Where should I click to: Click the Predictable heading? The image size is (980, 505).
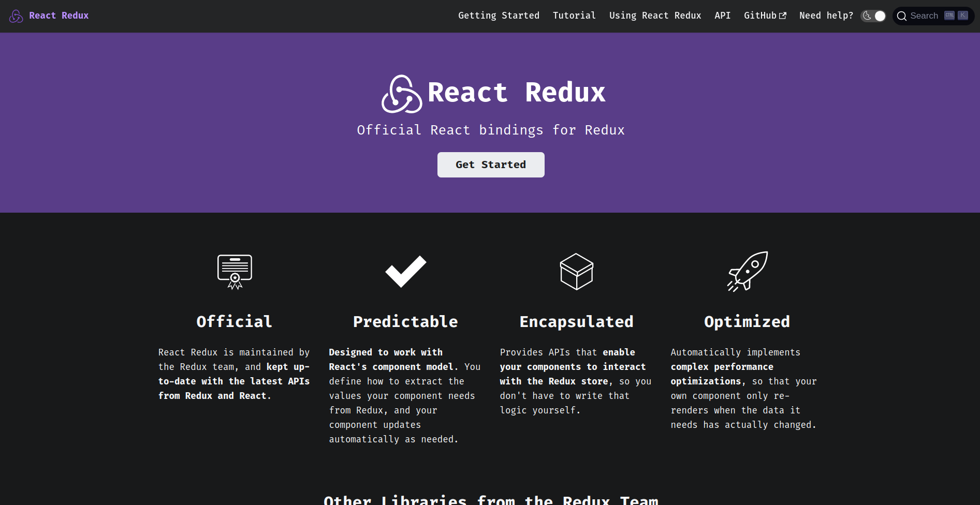coord(405,322)
